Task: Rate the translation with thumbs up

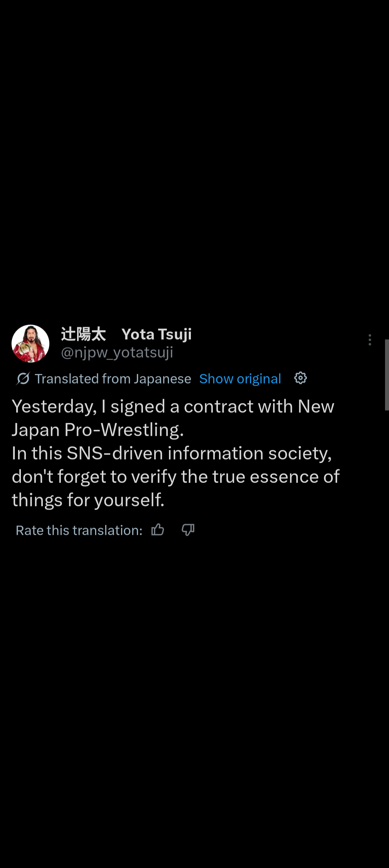Action: pos(158,530)
